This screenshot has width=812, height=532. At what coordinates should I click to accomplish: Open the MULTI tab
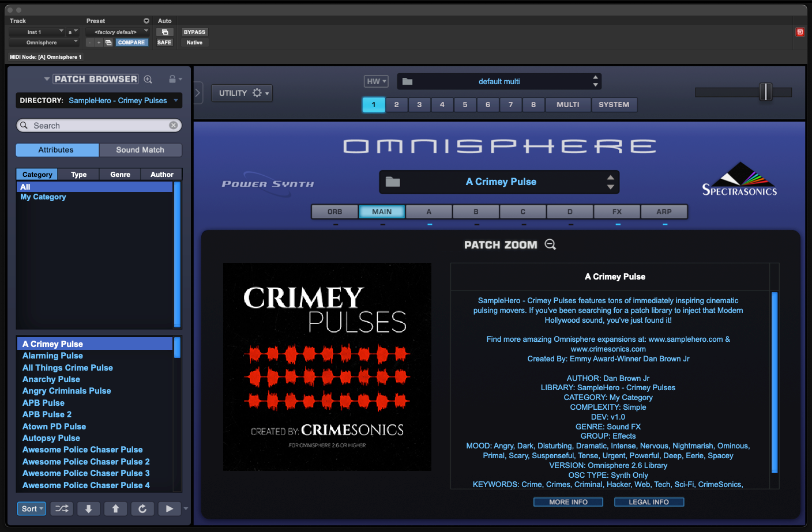pyautogui.click(x=568, y=104)
